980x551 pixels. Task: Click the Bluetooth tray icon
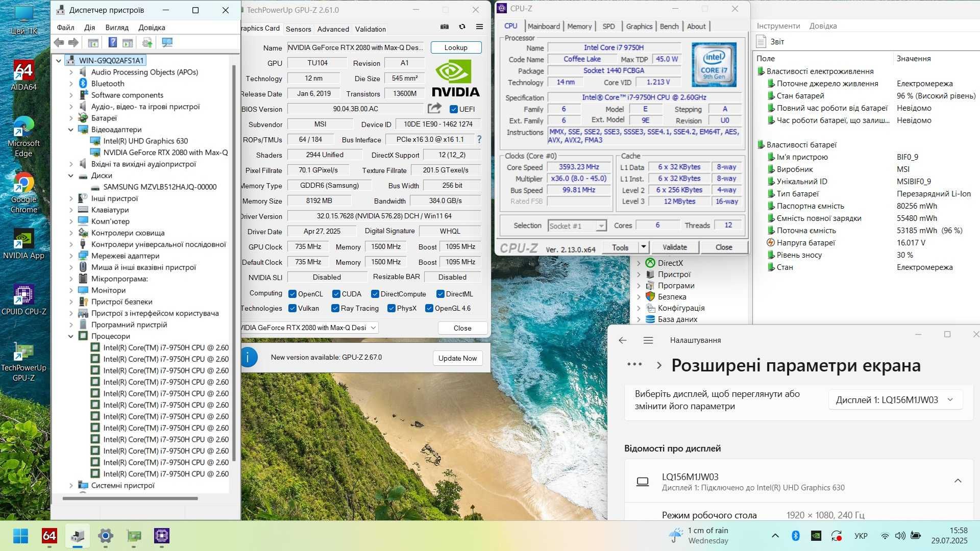click(x=795, y=536)
